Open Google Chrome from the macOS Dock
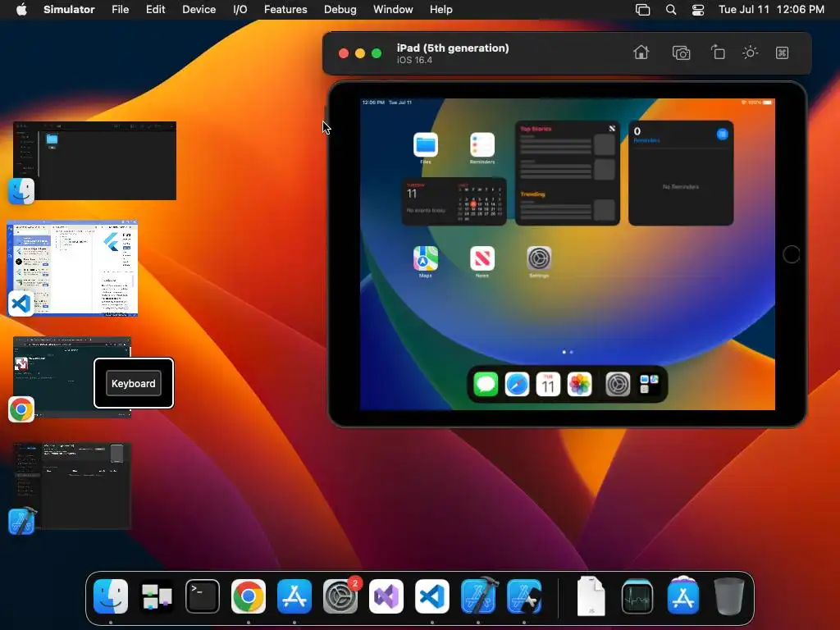840x630 pixels. 249,596
